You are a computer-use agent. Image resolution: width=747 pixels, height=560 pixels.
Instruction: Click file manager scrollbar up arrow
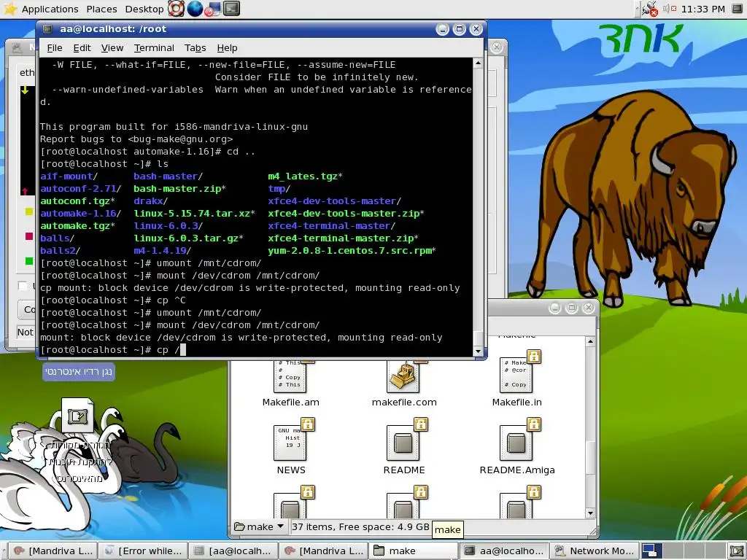coord(591,341)
